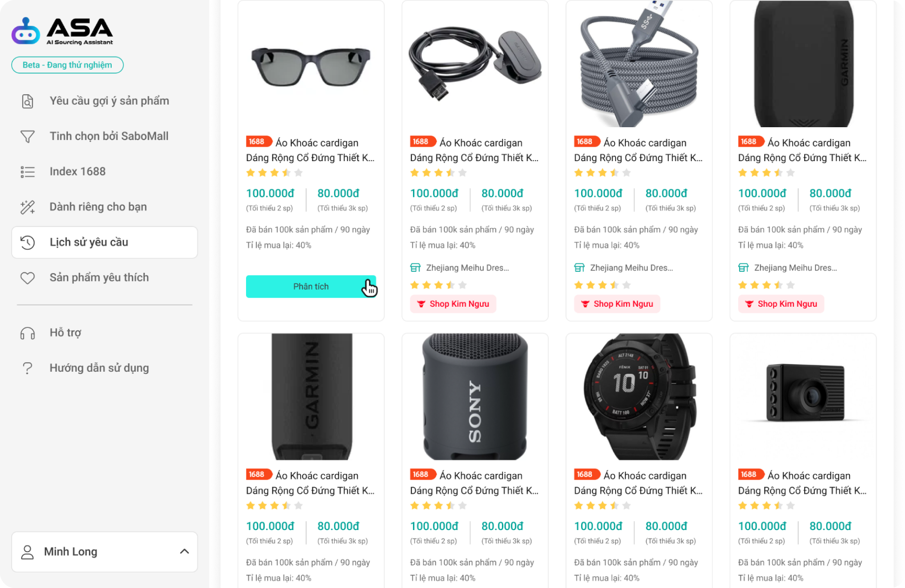Click the Beta - Đang thử nghiệm badge
This screenshot has width=905, height=588.
[x=67, y=65]
